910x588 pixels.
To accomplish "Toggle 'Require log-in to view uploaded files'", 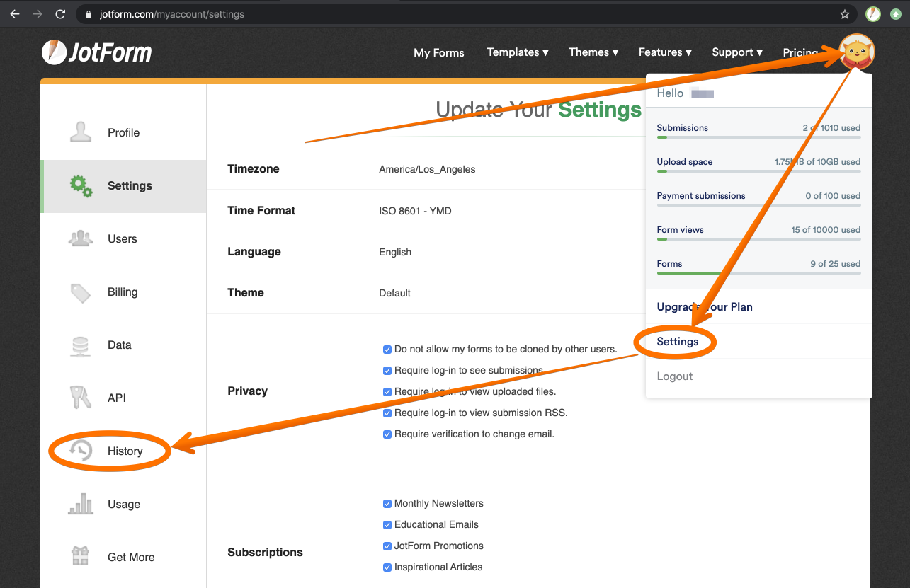I will pos(387,392).
